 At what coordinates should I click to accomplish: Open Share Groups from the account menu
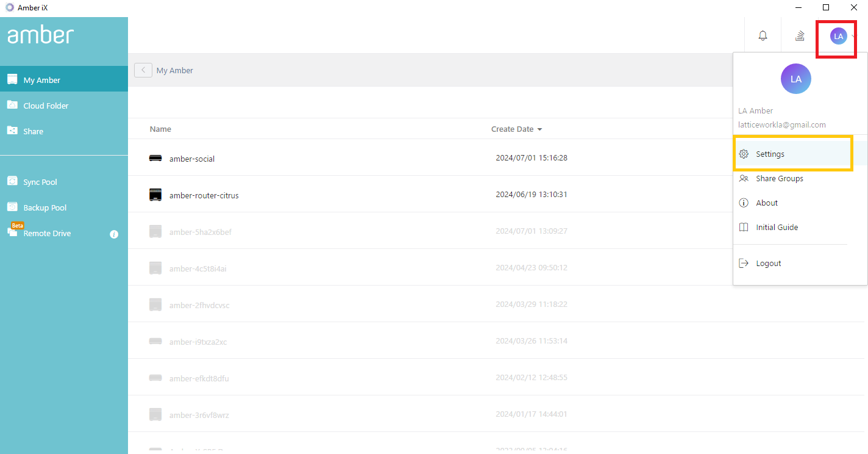[800, 178]
